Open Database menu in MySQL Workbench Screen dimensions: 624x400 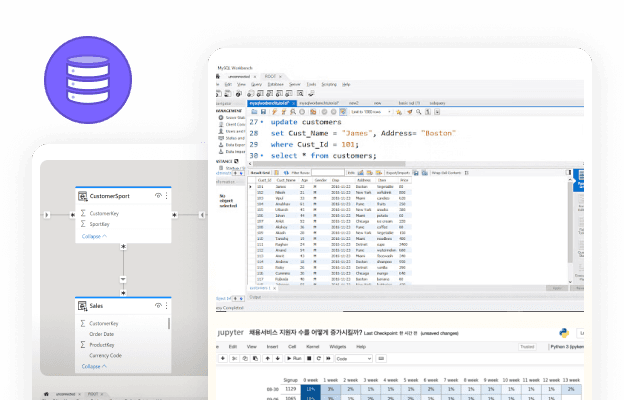pos(275,84)
